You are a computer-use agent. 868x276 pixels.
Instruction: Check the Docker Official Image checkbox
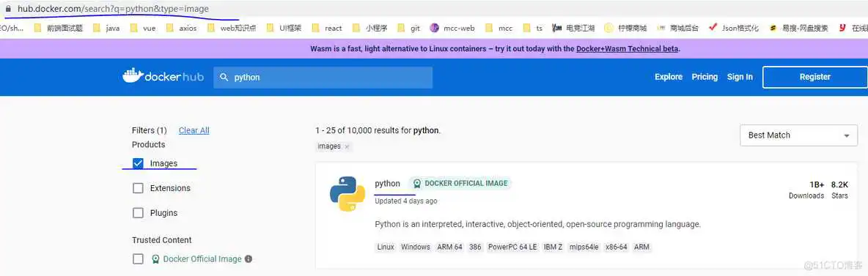(138, 259)
